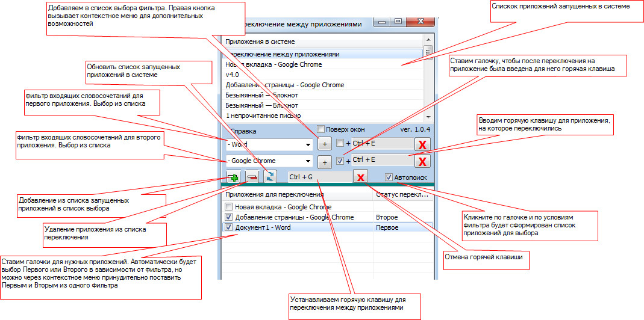Click the + button beside Google Chrome filter

point(325,162)
